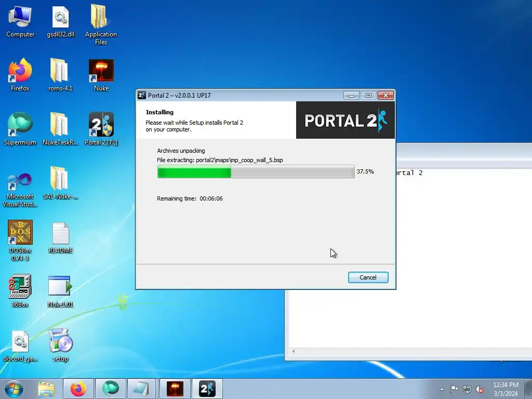This screenshot has height=399, width=532.
Task: Click the Portal 2 installer title icon
Action: pyautogui.click(x=142, y=96)
